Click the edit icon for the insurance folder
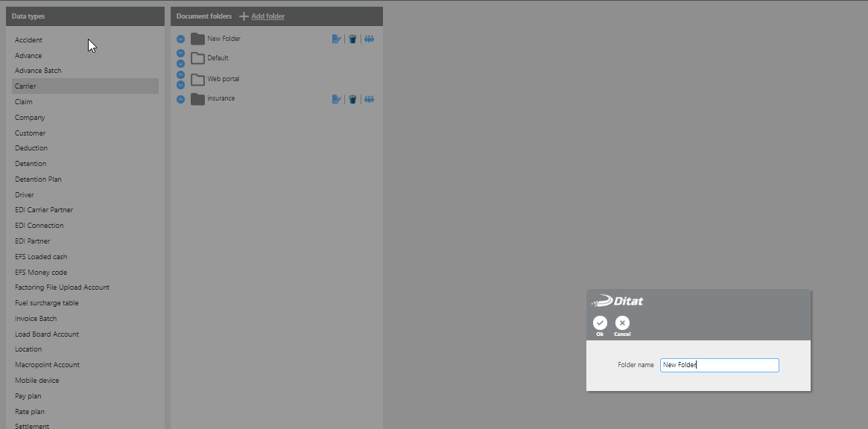 (x=336, y=99)
